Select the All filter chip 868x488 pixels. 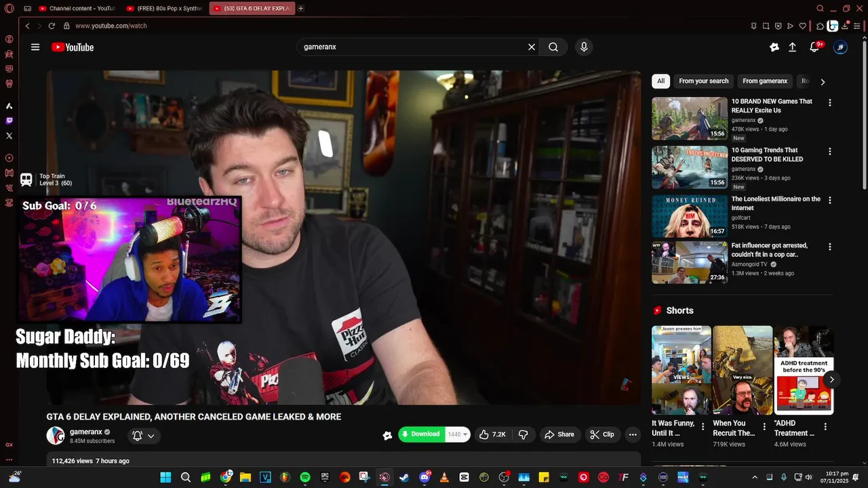(660, 81)
